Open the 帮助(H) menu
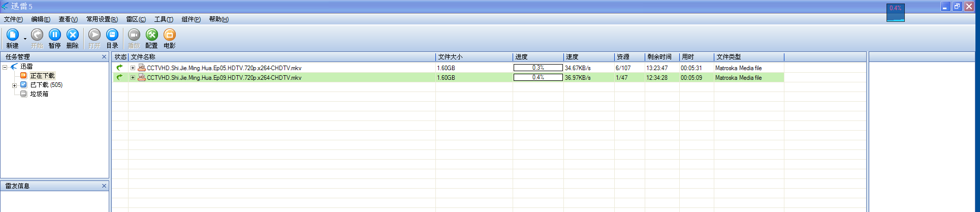980x212 pixels. pos(218,19)
